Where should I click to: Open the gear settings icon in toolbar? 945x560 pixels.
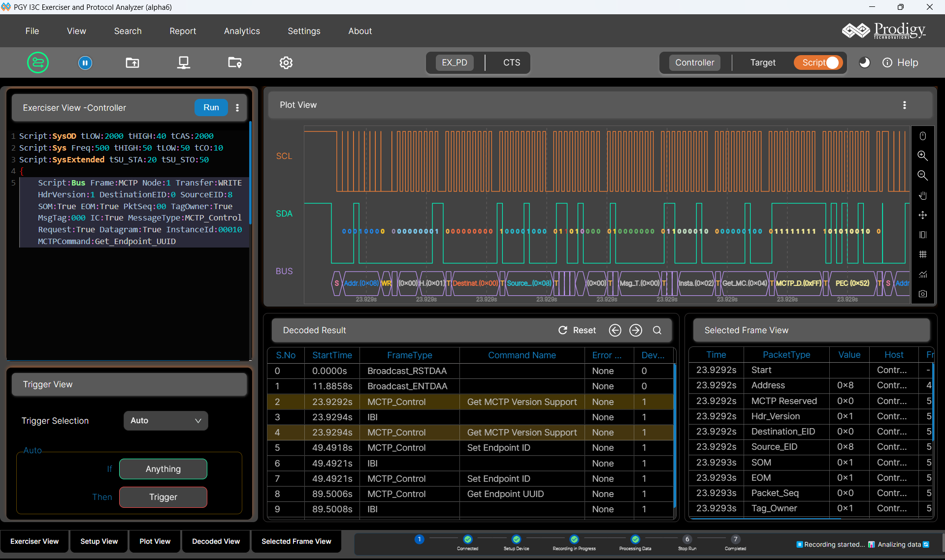(286, 62)
